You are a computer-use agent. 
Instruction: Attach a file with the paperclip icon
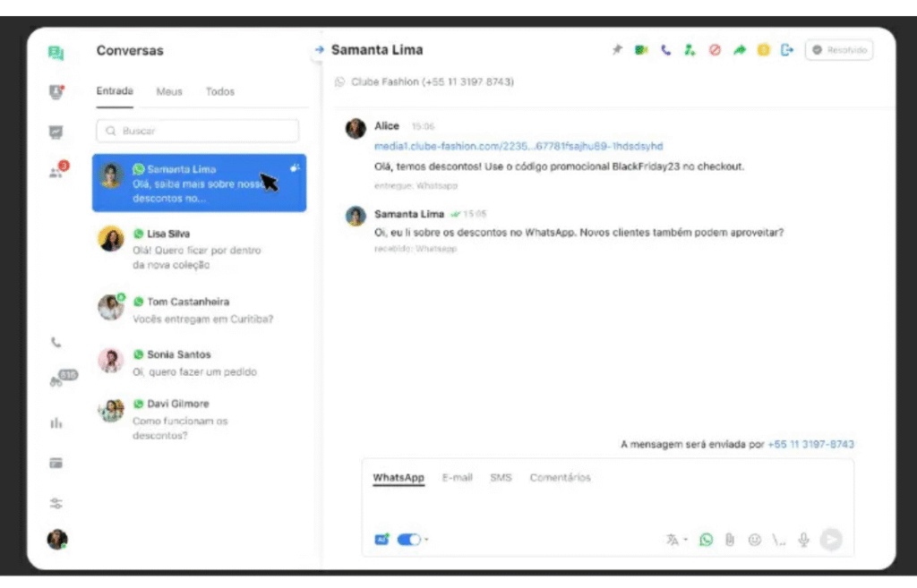[730, 540]
